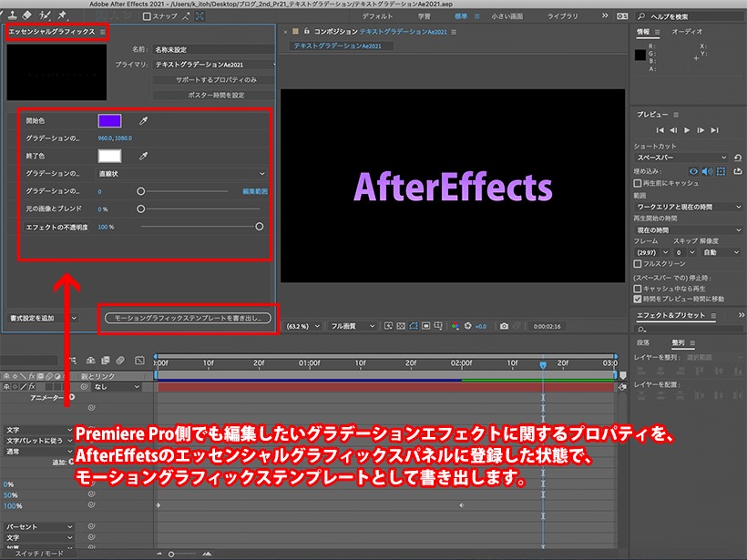Click the 名前 field showing 名称未設定

click(213, 49)
